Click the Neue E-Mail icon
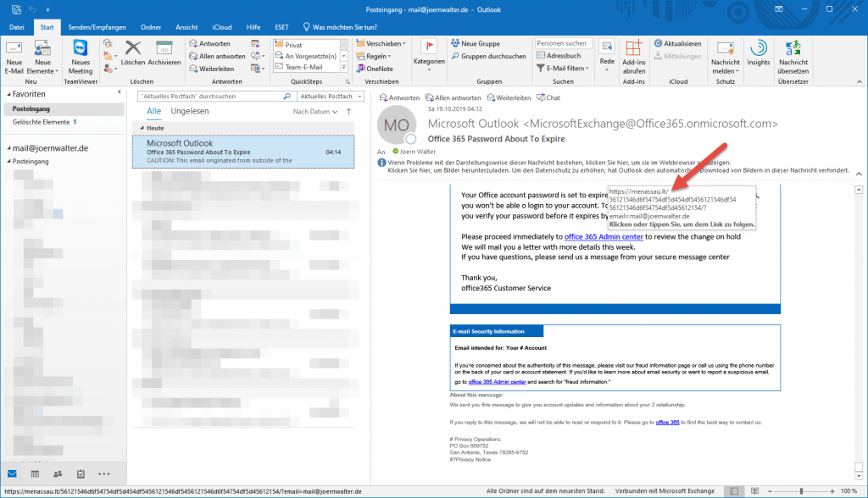Screen dimensions: 868x498 [14, 49]
